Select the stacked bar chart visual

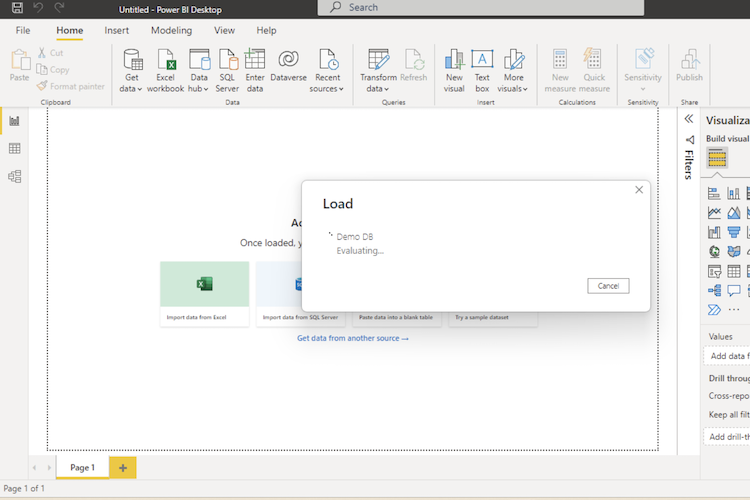(714, 193)
